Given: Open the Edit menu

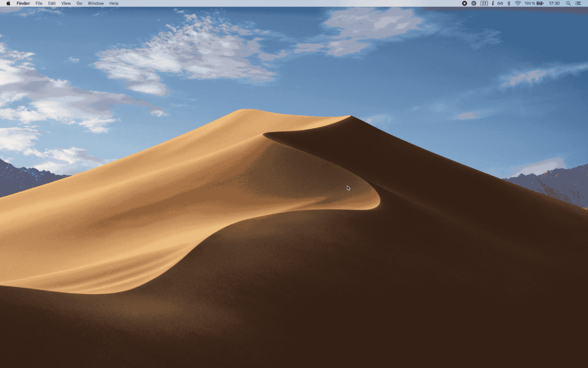Looking at the screenshot, I should tap(52, 3).
